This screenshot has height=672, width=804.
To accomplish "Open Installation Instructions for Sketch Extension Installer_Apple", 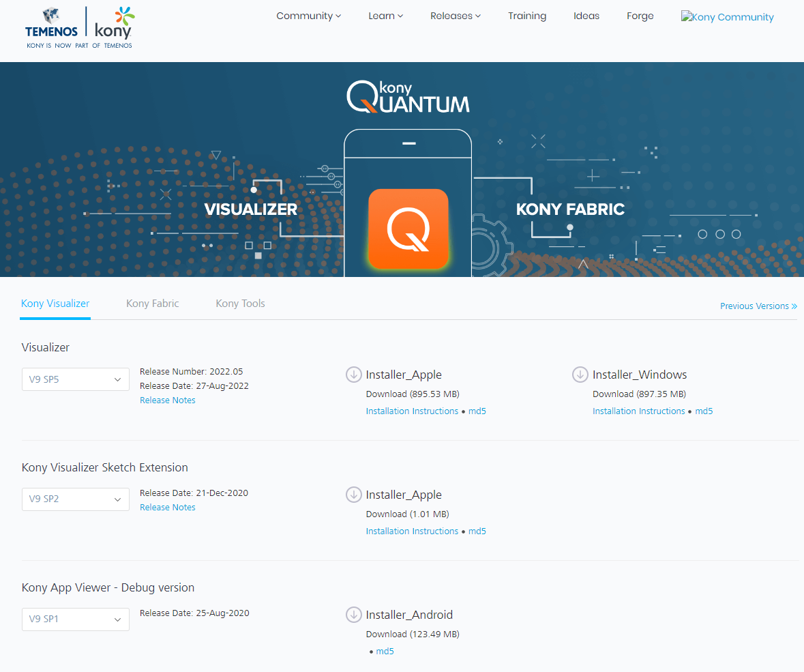I will tap(412, 531).
